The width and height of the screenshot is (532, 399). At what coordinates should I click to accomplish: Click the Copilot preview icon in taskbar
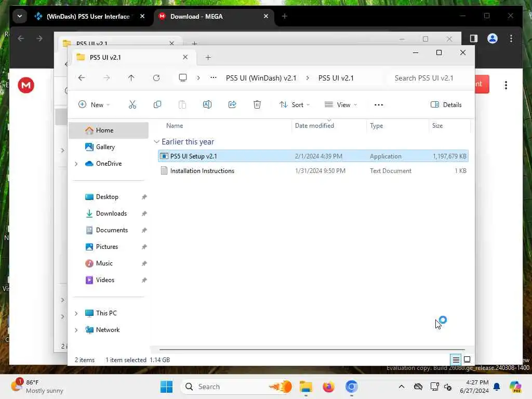515,387
